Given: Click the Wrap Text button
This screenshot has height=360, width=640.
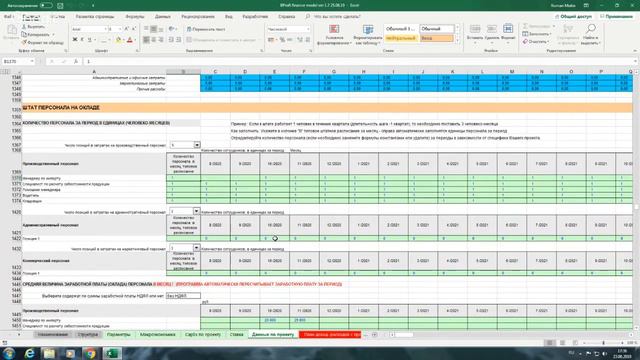Looking at the screenshot, I should [x=206, y=29].
